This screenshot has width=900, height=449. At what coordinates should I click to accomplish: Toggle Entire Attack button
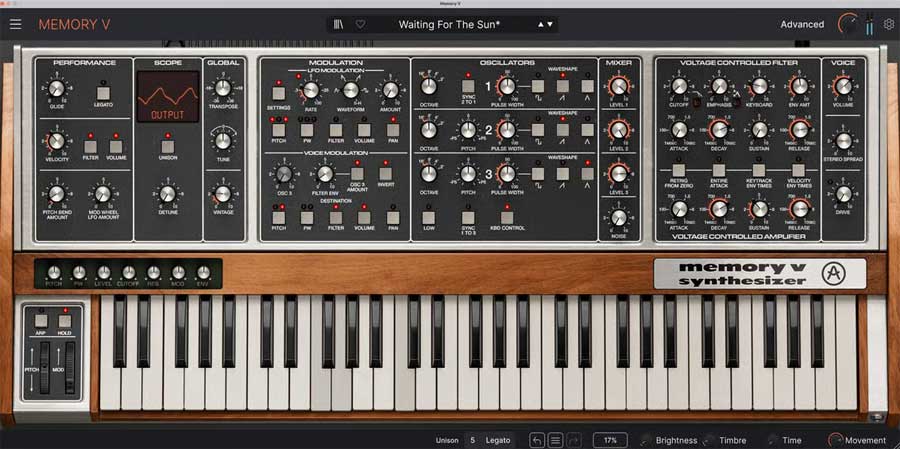point(719,170)
